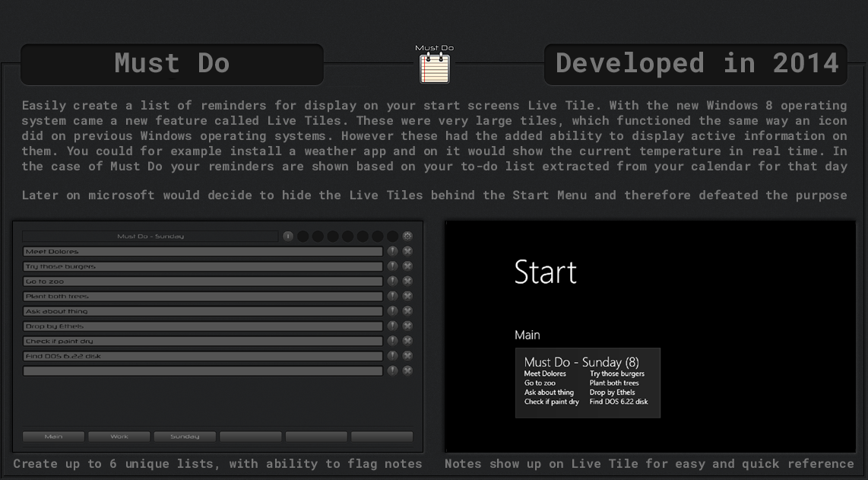This screenshot has height=480, width=868.
Task: Edit the 'Plant both trees' note field
Action: click(203, 297)
